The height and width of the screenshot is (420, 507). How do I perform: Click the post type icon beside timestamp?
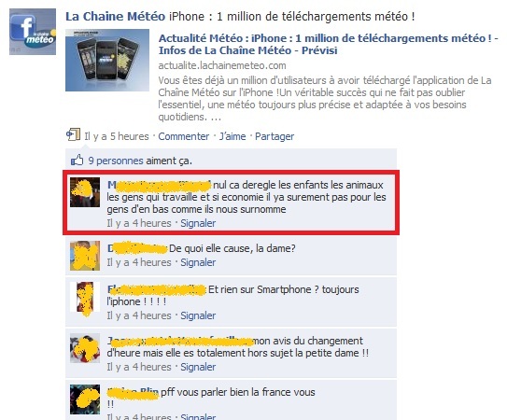click(x=74, y=134)
